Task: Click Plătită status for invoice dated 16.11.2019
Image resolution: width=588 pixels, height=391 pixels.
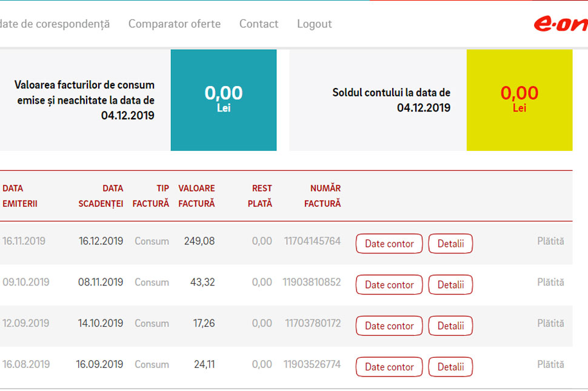Action: (x=550, y=241)
